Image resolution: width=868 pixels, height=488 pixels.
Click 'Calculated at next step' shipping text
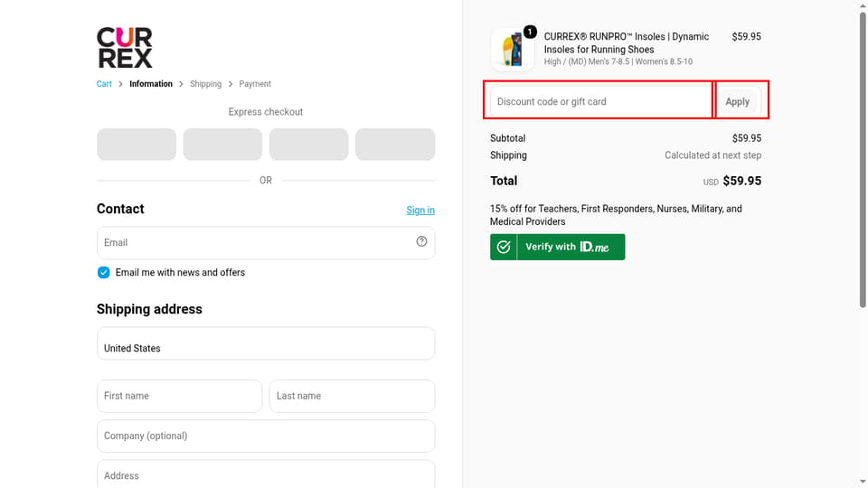(713, 155)
